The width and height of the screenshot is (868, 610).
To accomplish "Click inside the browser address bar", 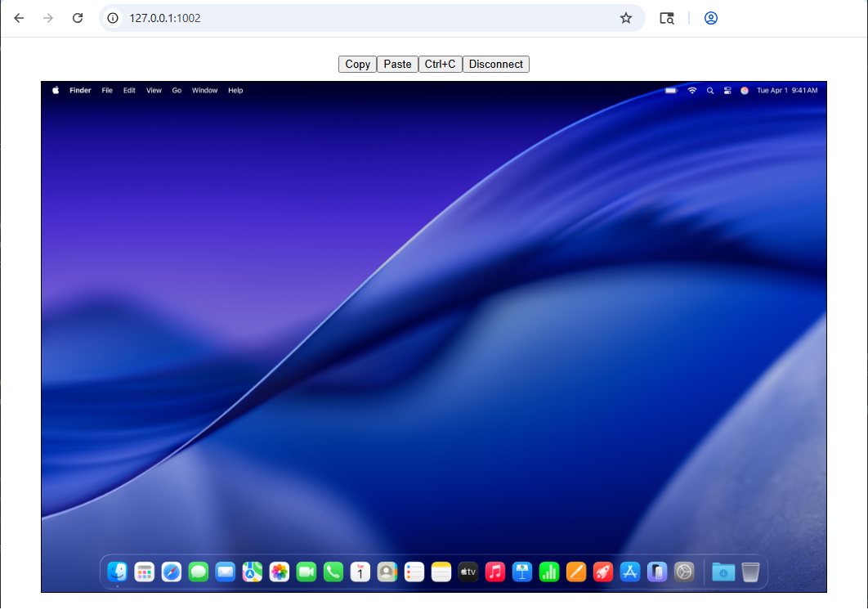I will [x=327, y=17].
